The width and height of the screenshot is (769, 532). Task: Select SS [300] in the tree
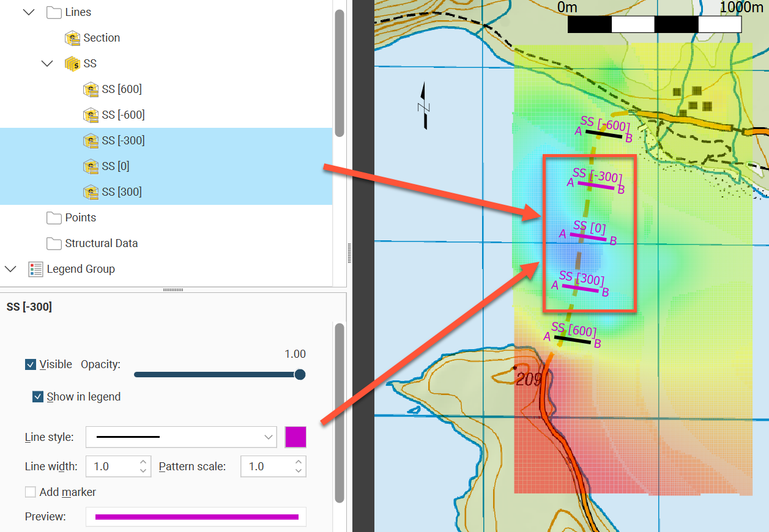[x=121, y=192]
